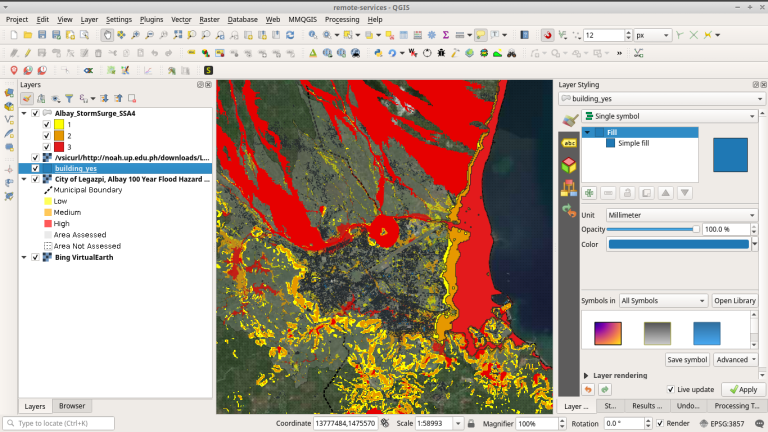Viewport: 768px width, 432px height.
Task: Click the Statistical Summary sigma icon
Action: (446, 35)
